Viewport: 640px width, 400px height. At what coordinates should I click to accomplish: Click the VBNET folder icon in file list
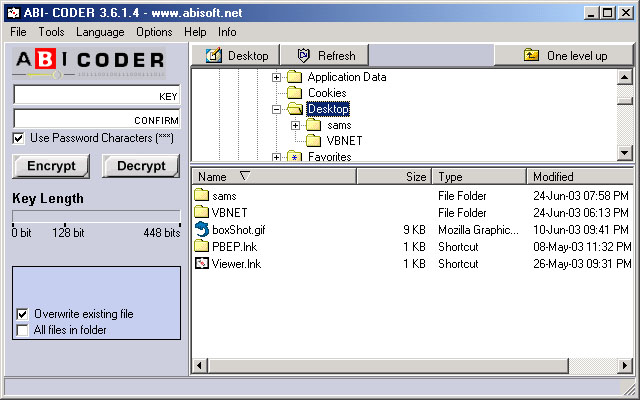(202, 212)
